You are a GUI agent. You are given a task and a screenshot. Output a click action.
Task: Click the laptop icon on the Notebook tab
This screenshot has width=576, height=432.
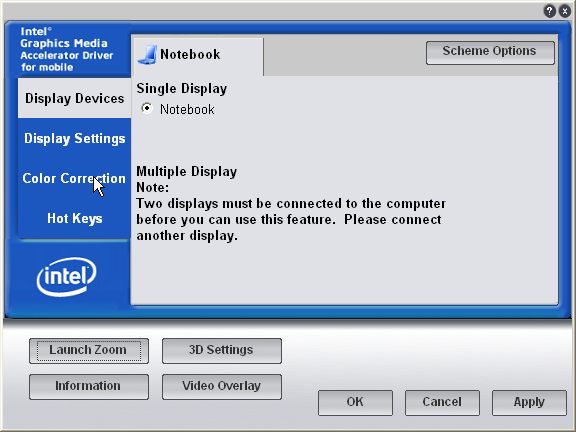point(147,55)
